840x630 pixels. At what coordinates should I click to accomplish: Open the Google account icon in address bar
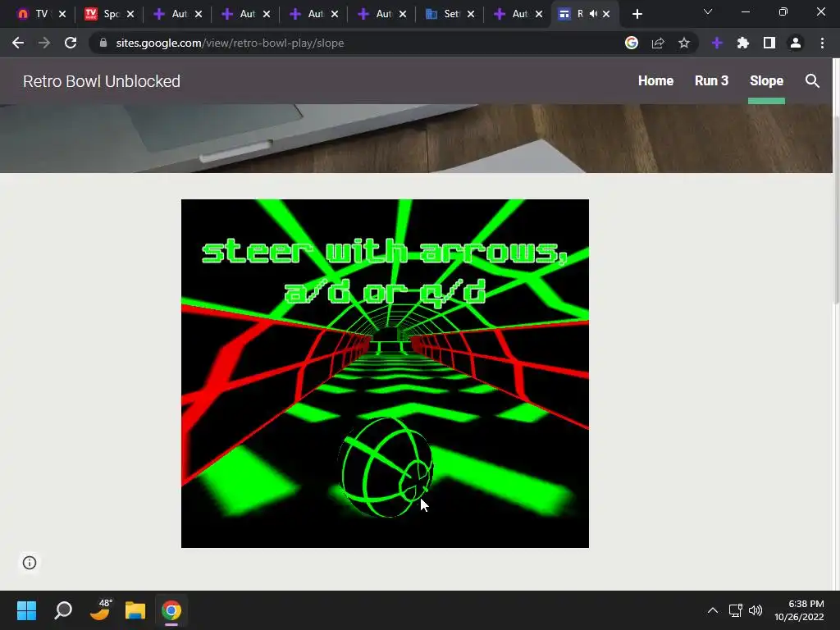tap(632, 43)
